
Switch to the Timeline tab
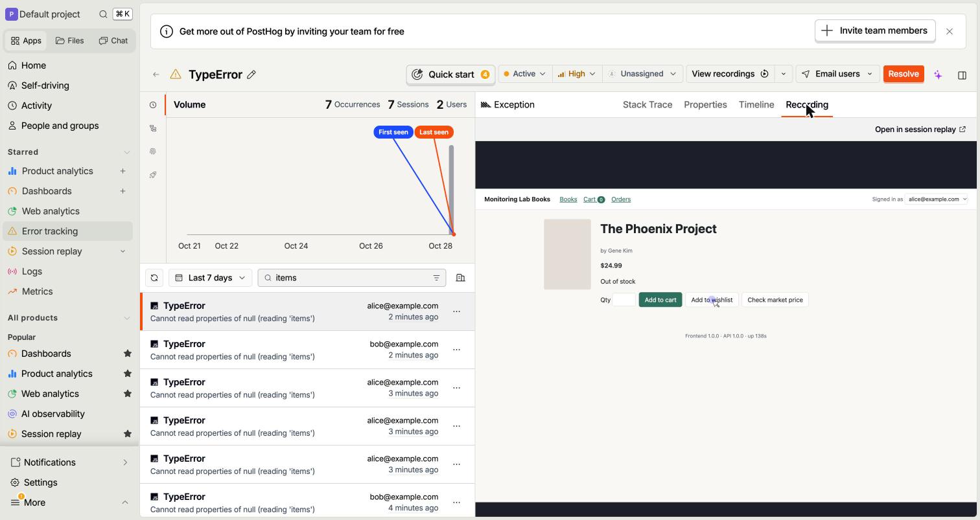[x=756, y=105]
